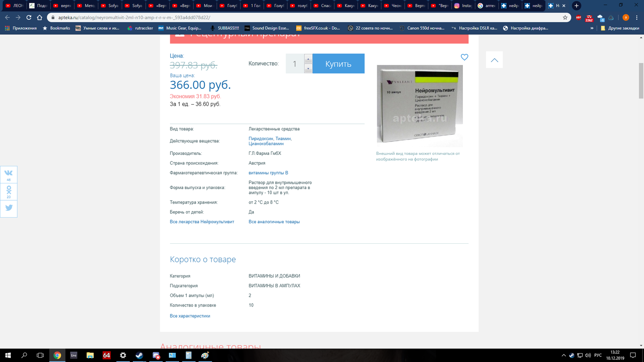Open the SUBBASS!!!! bookmark
The width and height of the screenshot is (644, 362).
coord(224,28)
